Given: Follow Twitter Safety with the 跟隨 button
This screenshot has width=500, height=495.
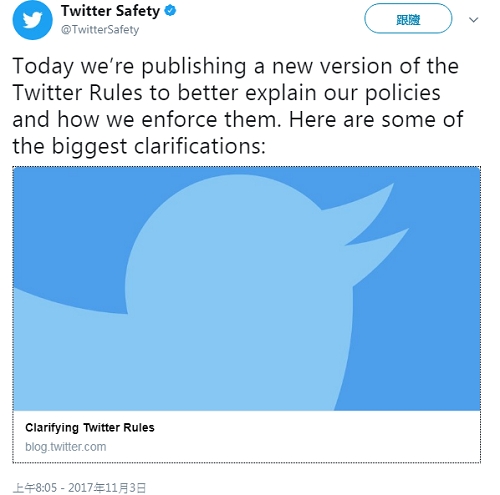Looking at the screenshot, I should click(408, 19).
